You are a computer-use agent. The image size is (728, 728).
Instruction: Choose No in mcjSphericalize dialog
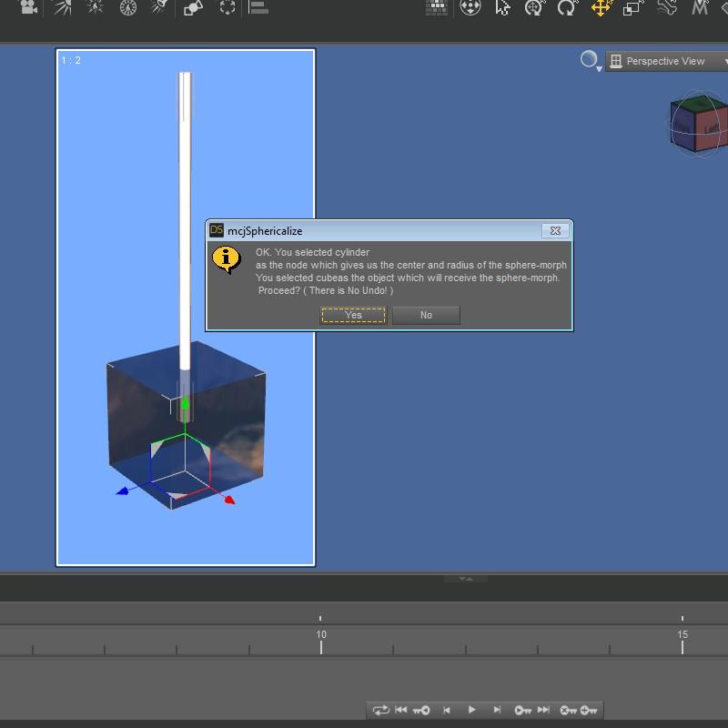tap(426, 315)
